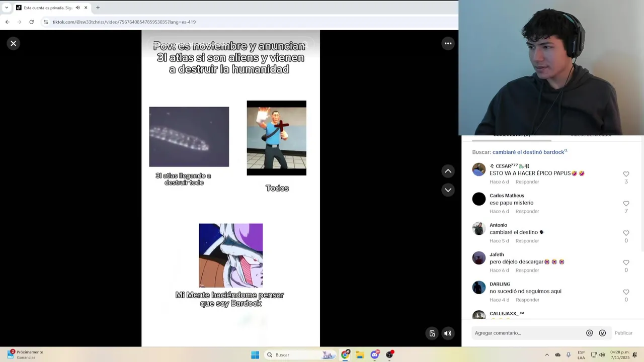
Task: Click the 'Todos' character image
Action: 276,138
